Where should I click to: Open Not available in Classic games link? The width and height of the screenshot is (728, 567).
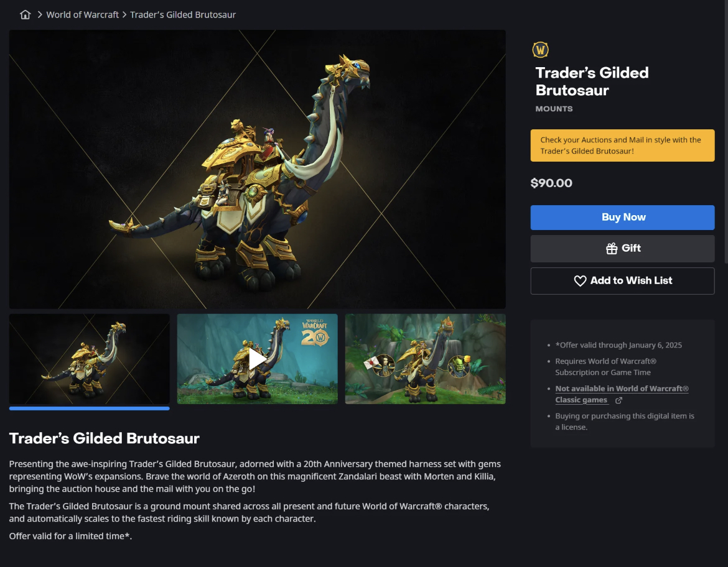tap(622, 394)
